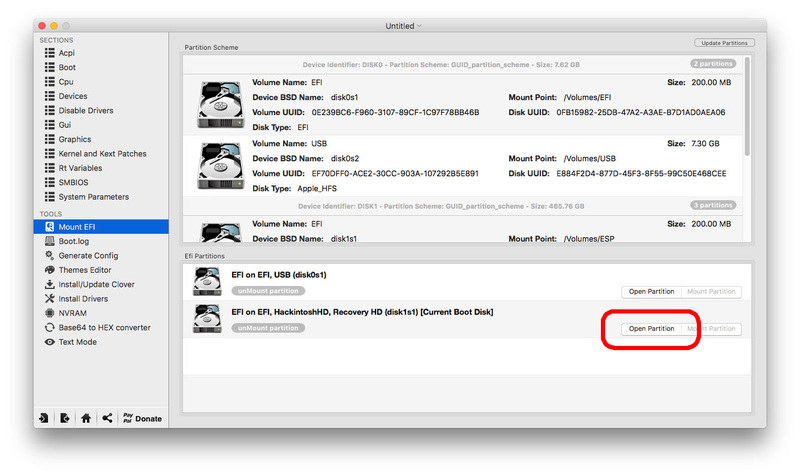Viewport: 800px width, 476px height.
Task: Open the Boot.log tool
Action: coord(73,241)
